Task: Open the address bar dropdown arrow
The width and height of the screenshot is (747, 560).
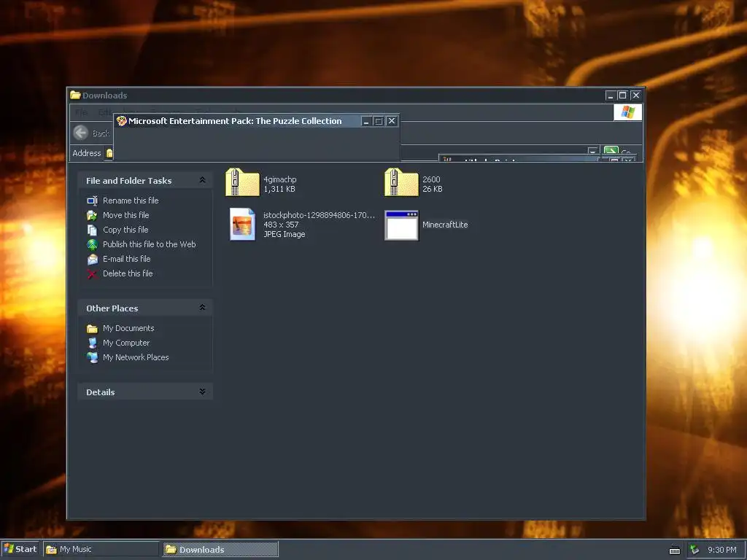Action: [592, 152]
